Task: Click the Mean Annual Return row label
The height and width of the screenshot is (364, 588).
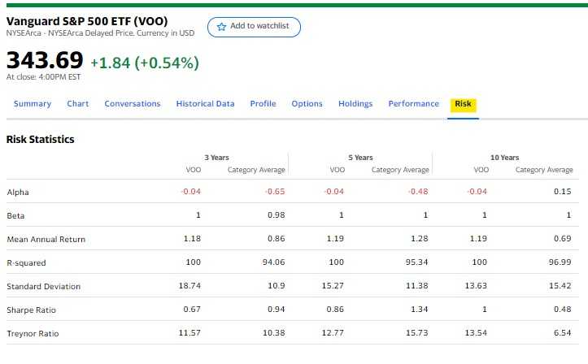Action: point(46,240)
